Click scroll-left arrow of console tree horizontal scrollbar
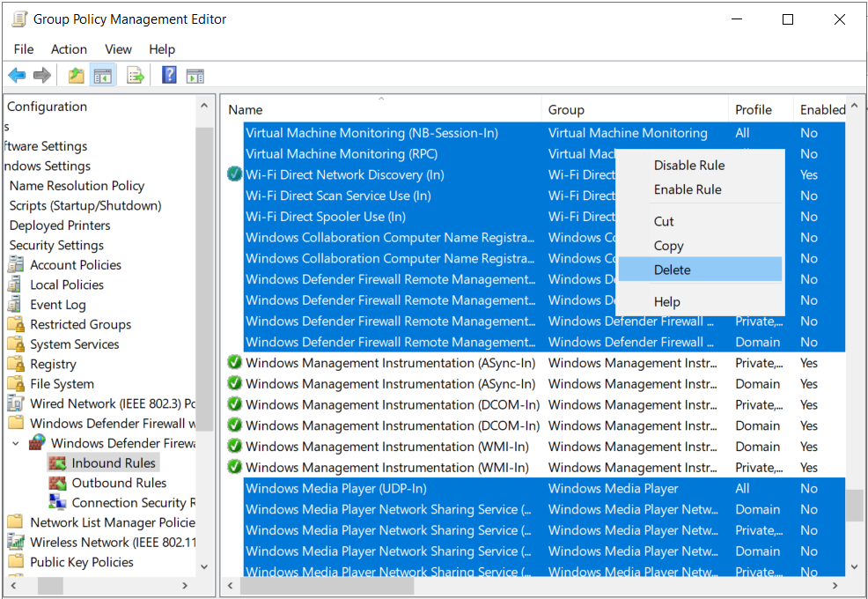This screenshot has height=599, width=868. pos(13,585)
